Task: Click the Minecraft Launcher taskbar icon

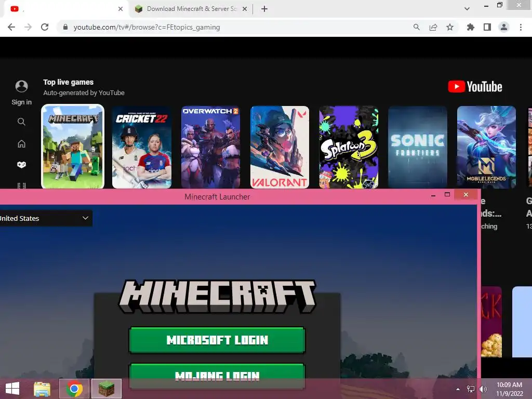Action: (x=107, y=389)
